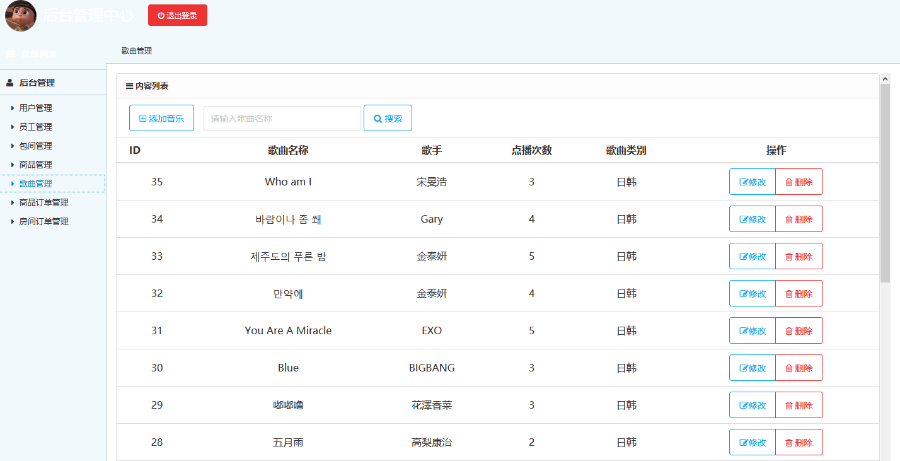Edit row with ID 34
900x461 pixels.
tap(752, 219)
